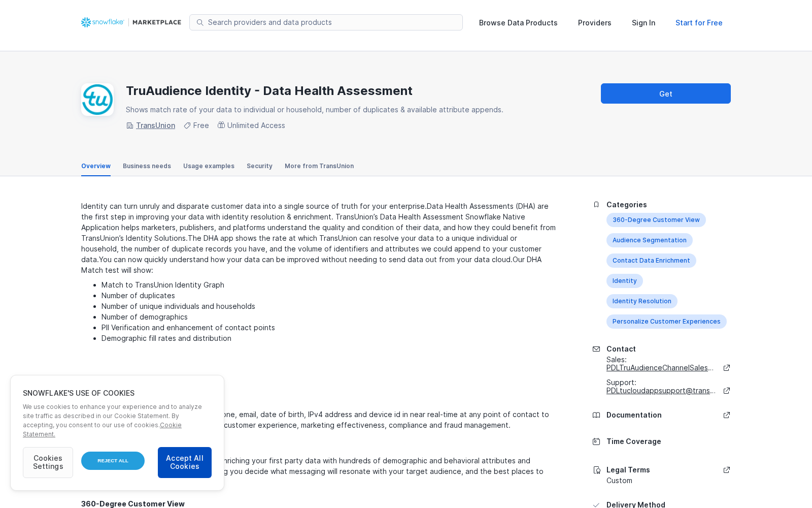Image resolution: width=812 pixels, height=508 pixels.
Task: Select the Identity Resolution category tag
Action: (642, 301)
